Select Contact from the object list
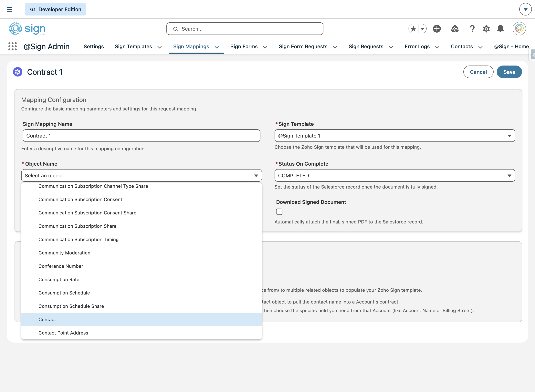535x392 pixels. pyautogui.click(x=47, y=319)
